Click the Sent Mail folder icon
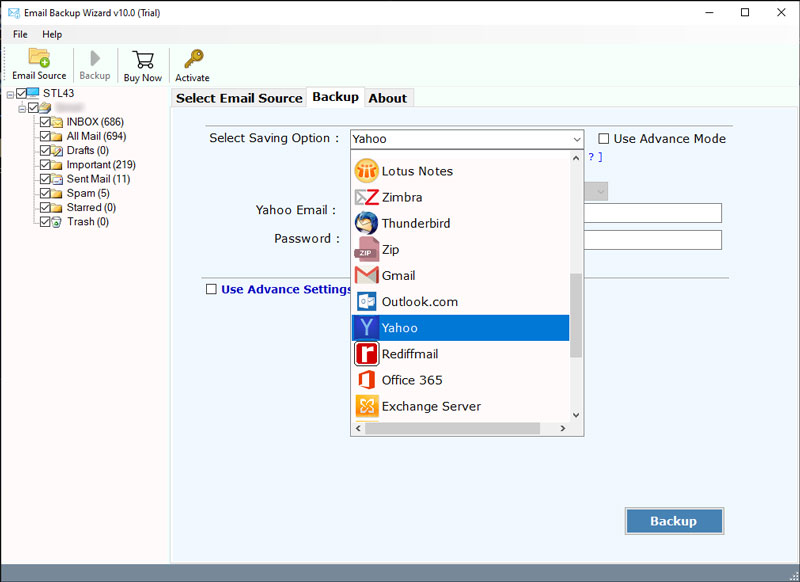800x582 pixels. pyautogui.click(x=57, y=179)
